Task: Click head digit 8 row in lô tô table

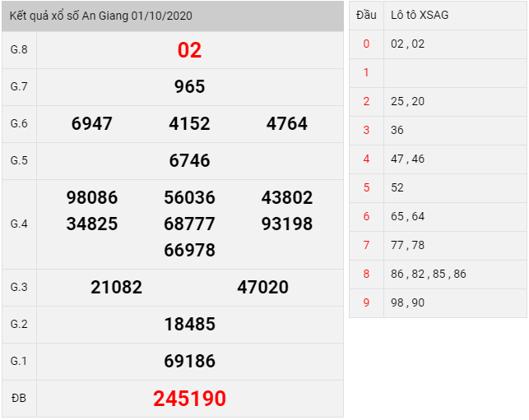Action: [438, 274]
